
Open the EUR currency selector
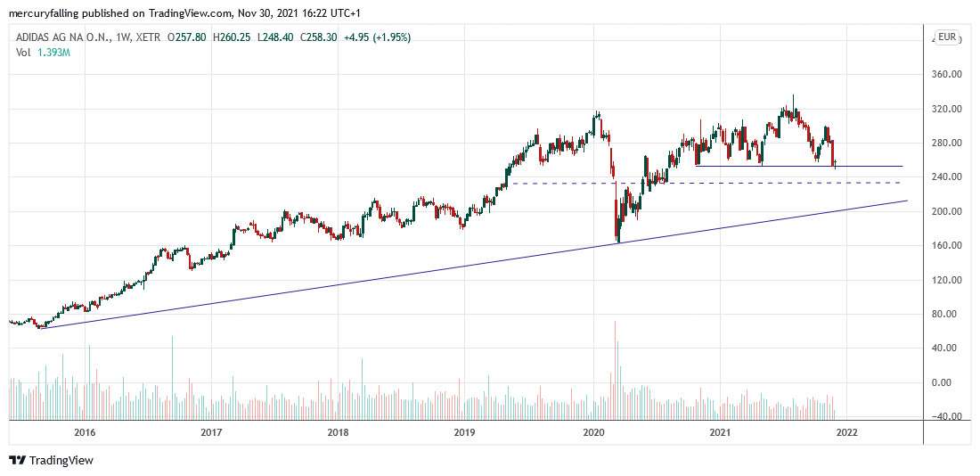click(946, 37)
